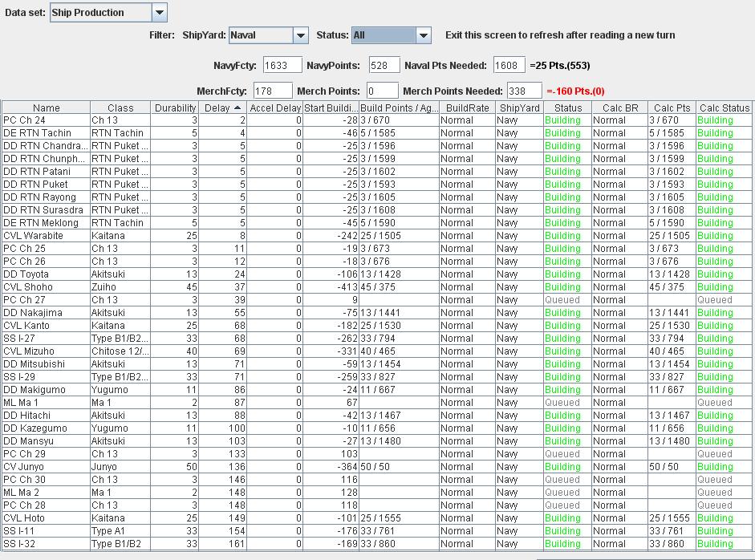
Task: Click the Zuiho class cell
Action: [x=120, y=287]
